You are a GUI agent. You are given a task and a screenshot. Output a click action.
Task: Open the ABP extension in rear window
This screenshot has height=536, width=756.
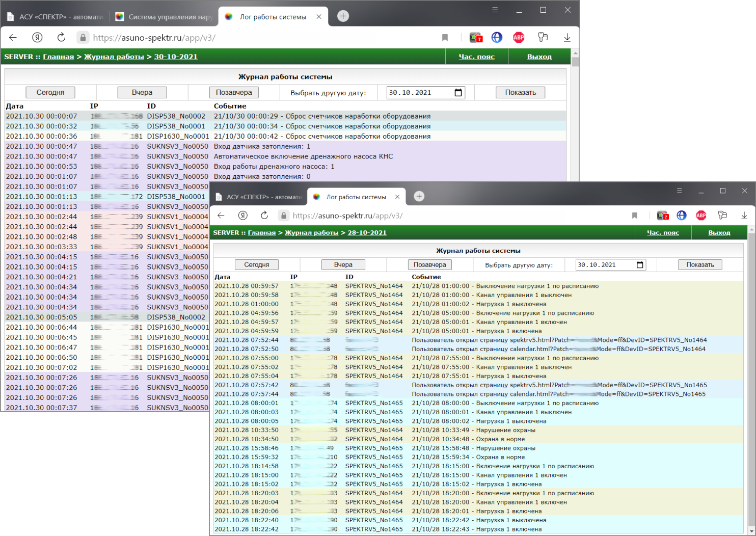coord(519,37)
